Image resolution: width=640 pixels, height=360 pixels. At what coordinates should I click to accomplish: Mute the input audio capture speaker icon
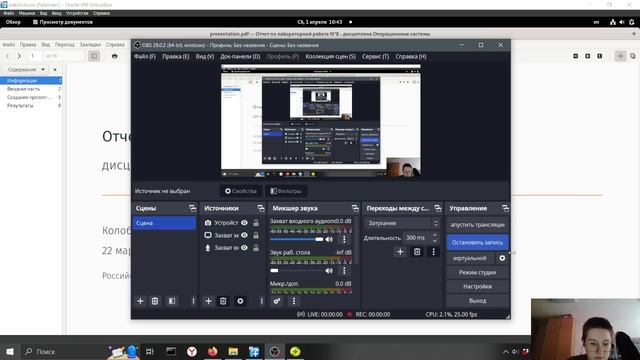[x=329, y=239]
